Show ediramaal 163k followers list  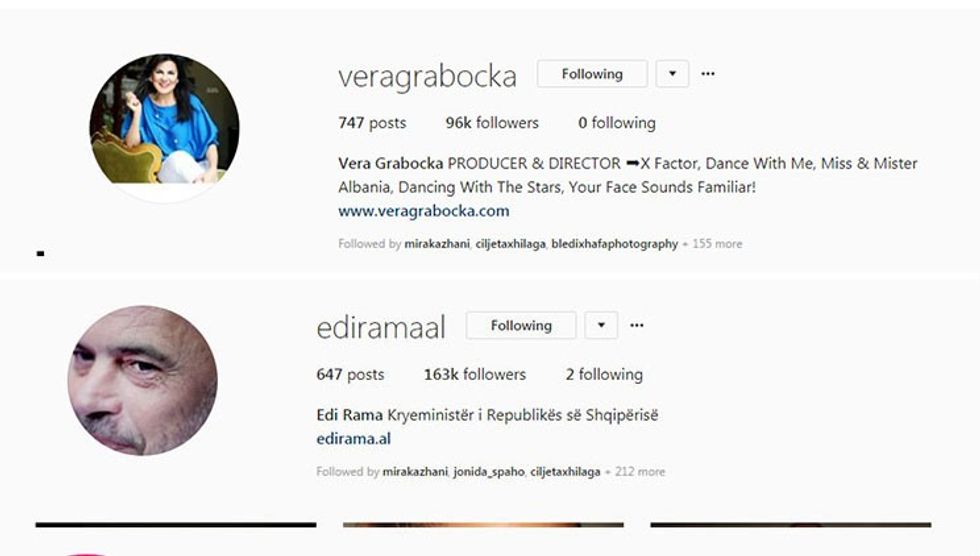tap(475, 374)
